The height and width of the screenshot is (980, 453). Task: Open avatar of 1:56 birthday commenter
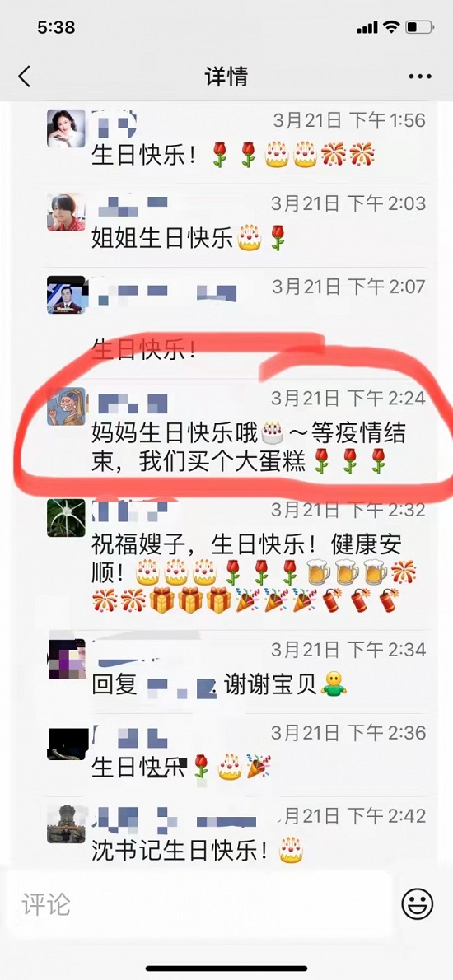(x=66, y=128)
